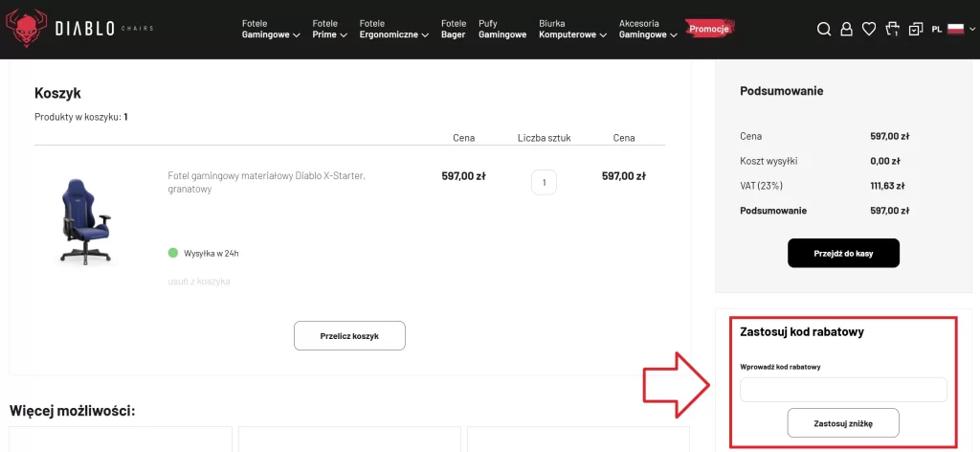Click the Koszt wysyłki label
980x452 pixels.
coord(768,161)
